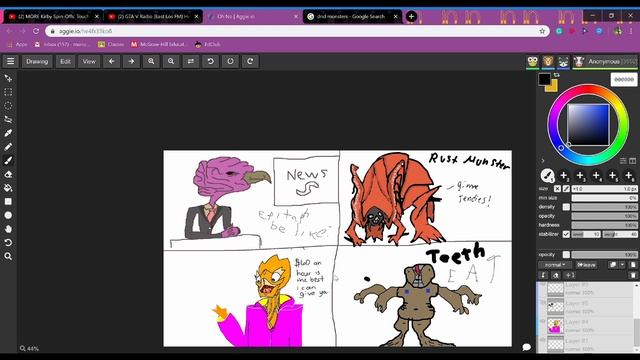The width and height of the screenshot is (640, 360).
Task: Select the rotate view tool
Action: [x=8, y=242]
